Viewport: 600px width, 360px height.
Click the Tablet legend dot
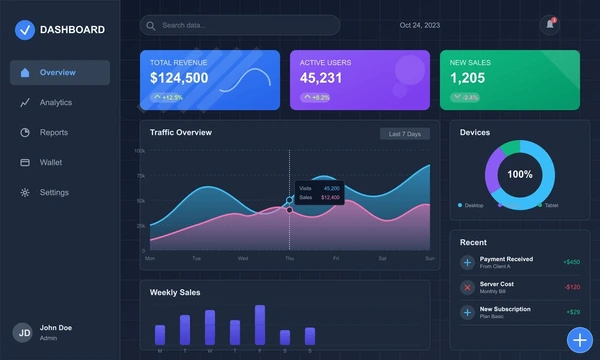[540, 205]
